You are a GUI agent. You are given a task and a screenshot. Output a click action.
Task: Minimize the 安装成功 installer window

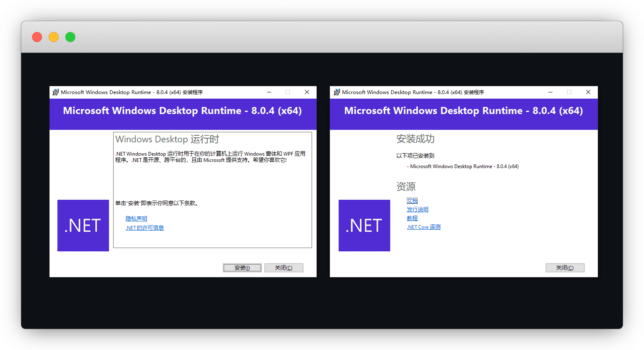550,92
